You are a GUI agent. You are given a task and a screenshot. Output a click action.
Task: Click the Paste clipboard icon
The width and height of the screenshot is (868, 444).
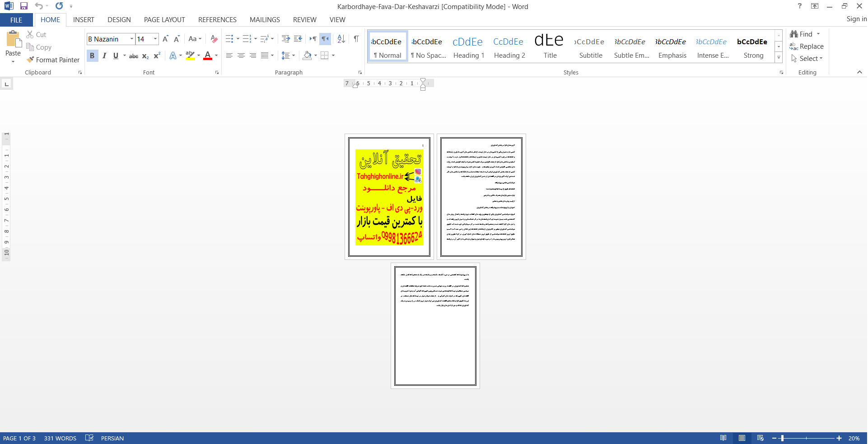pos(13,40)
